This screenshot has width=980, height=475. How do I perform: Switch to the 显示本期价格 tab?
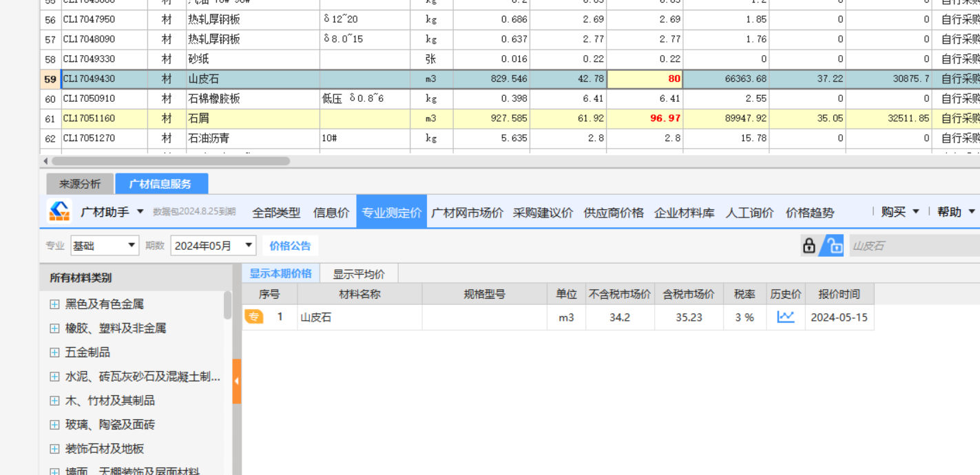(280, 273)
